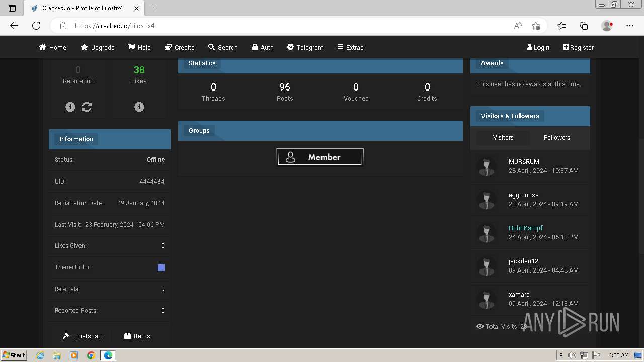Viewport: 644px width, 362px height.
Task: Click the 0 Threads statistic
Action: coord(213,92)
